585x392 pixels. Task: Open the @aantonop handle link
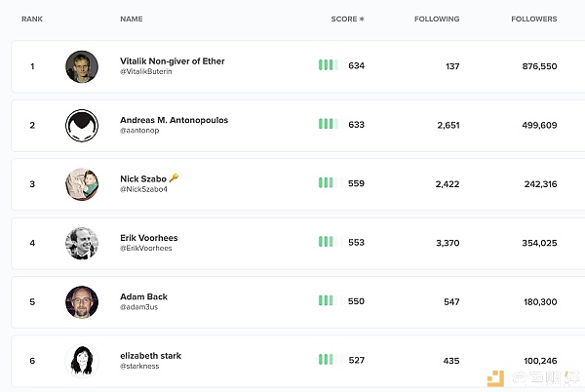tap(139, 131)
